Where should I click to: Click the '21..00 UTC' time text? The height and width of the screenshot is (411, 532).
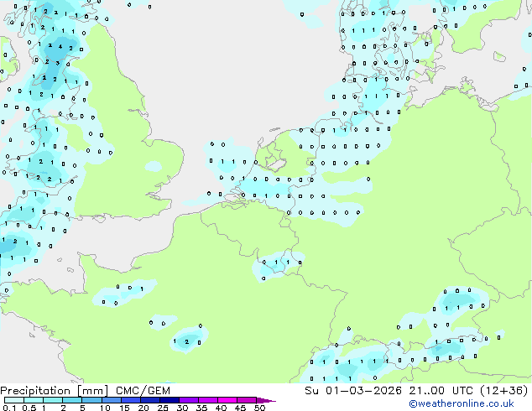pos(441,391)
